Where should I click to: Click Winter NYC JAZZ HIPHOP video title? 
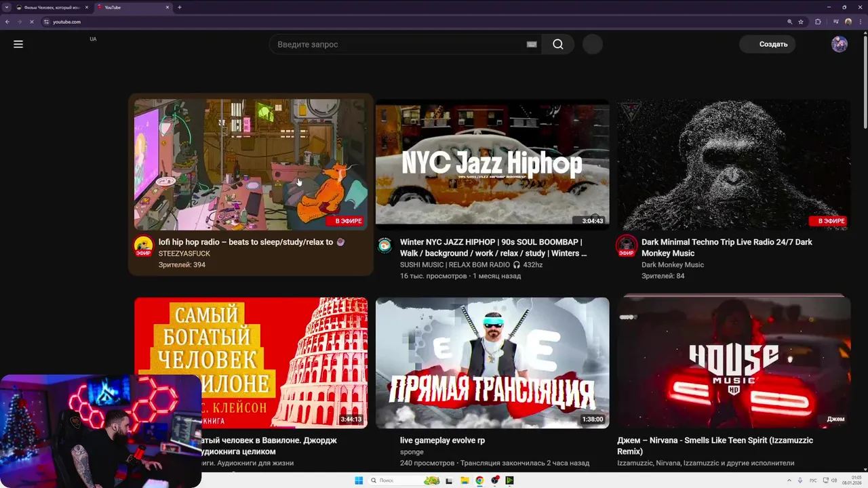[494, 247]
